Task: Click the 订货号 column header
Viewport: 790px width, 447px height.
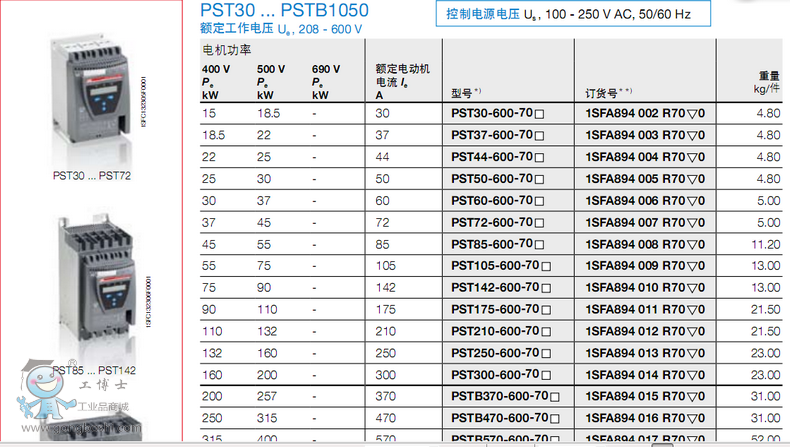Action: pyautogui.click(x=606, y=93)
